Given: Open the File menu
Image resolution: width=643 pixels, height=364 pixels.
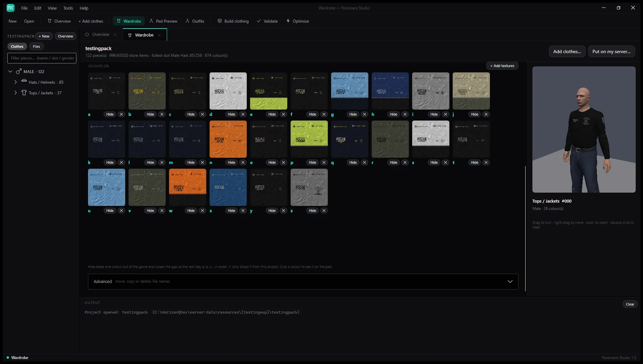Looking at the screenshot, I should click(24, 8).
